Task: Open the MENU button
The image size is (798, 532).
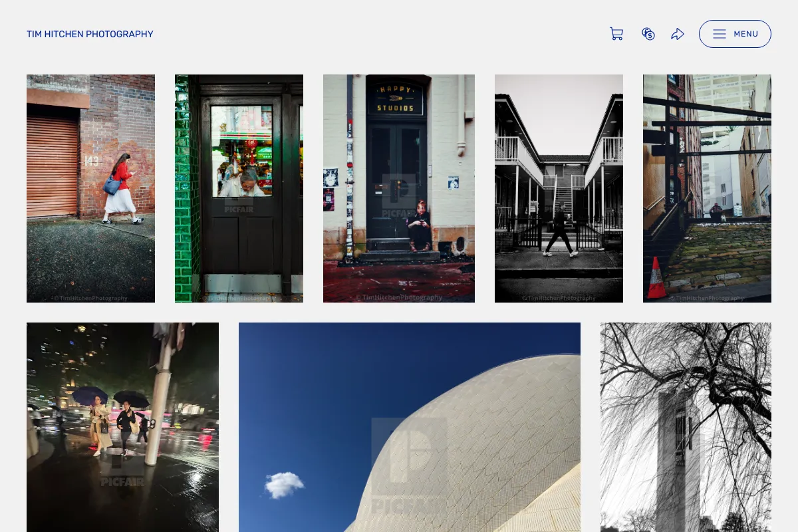Action: [x=735, y=34]
